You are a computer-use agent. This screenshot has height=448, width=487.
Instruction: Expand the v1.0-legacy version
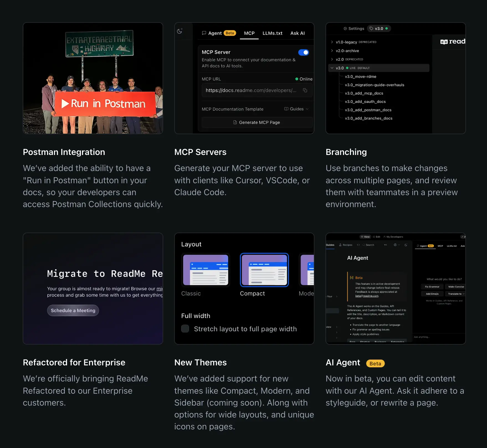click(x=332, y=42)
